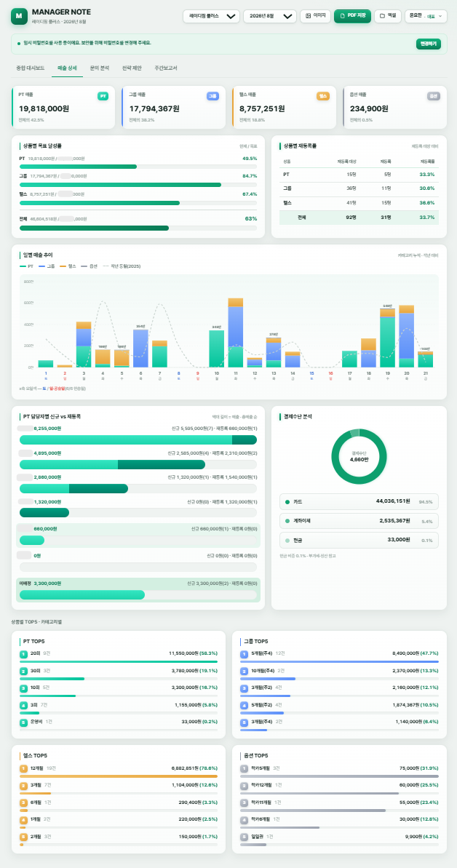Save the report with PDF 저장

click(x=352, y=16)
